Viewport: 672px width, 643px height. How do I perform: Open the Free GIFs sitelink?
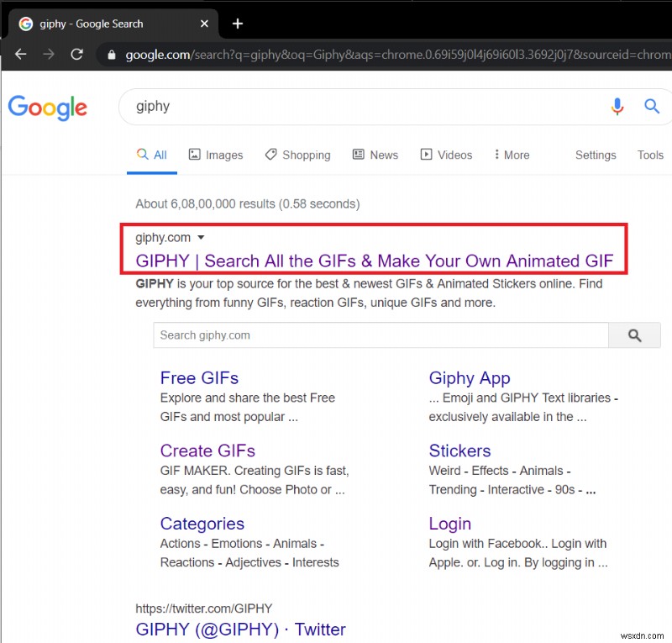tap(199, 378)
